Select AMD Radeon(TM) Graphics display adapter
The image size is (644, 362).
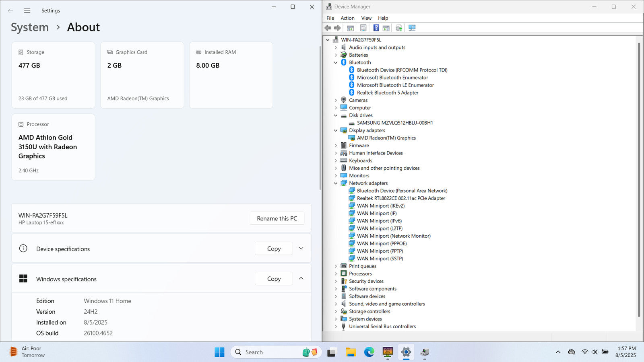click(386, 138)
